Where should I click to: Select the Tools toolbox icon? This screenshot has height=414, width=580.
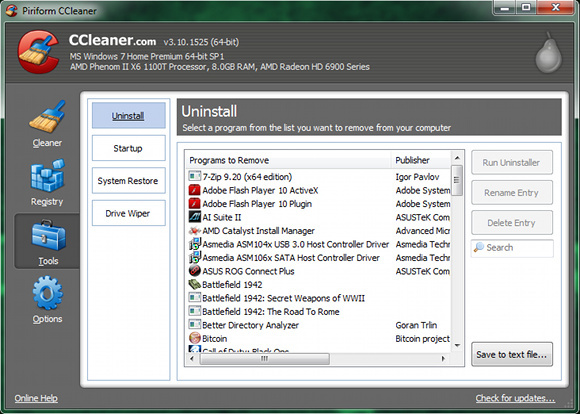(x=48, y=235)
